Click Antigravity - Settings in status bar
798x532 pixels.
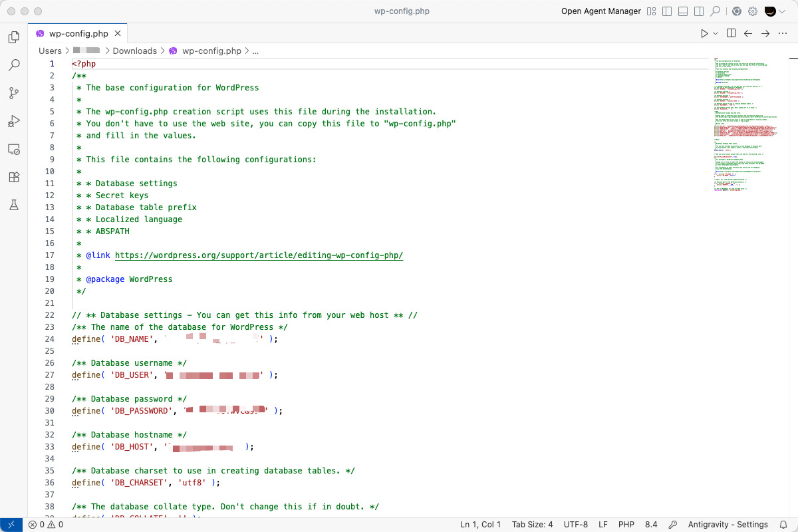(728, 525)
